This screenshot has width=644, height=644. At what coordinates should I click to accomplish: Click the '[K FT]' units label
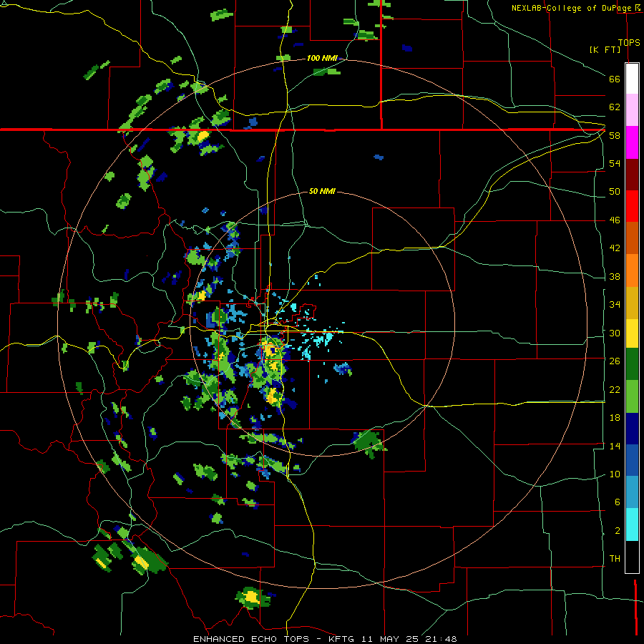[605, 49]
